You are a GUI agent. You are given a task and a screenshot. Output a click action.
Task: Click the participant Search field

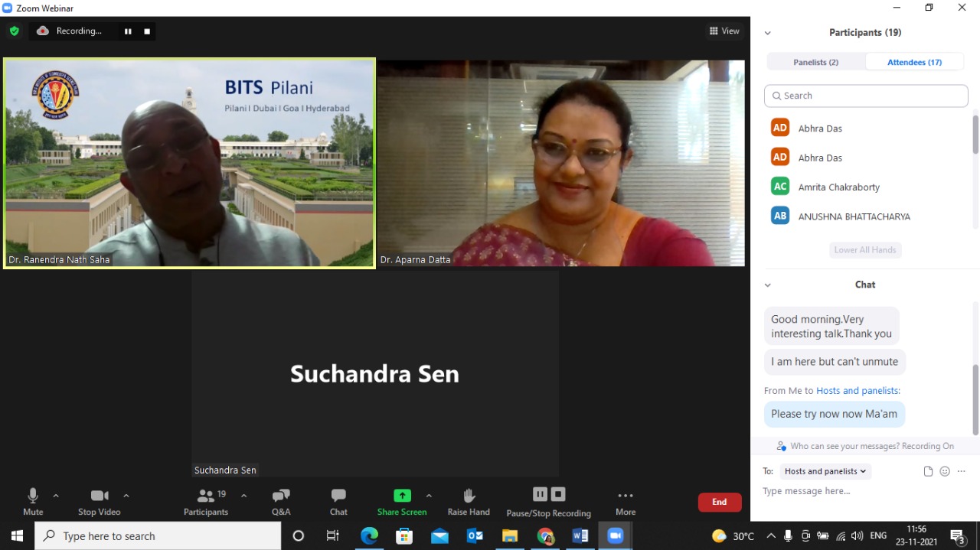pos(866,96)
